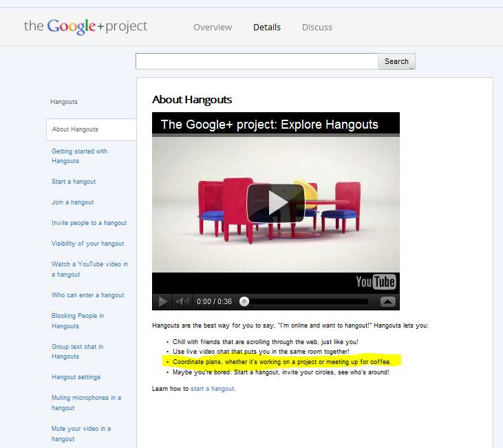Click the Google+ project logo
503x448 pixels.
pos(85,26)
